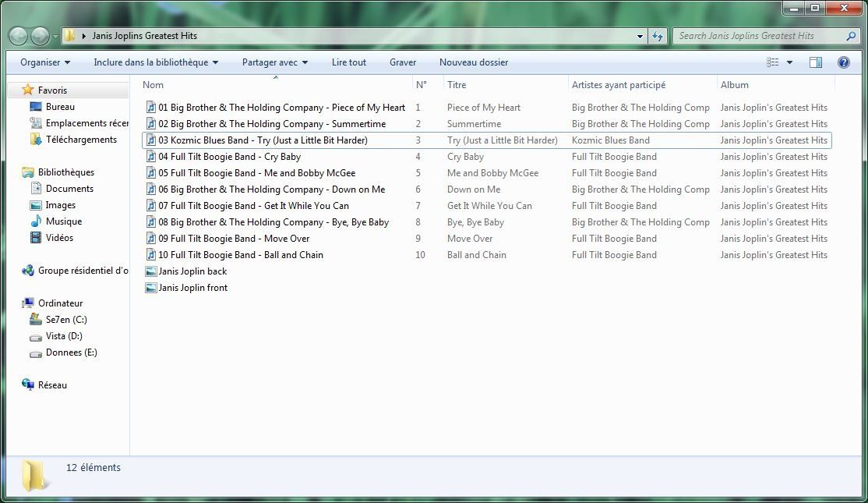Click the Groupe résidentiel icon

tap(28, 271)
